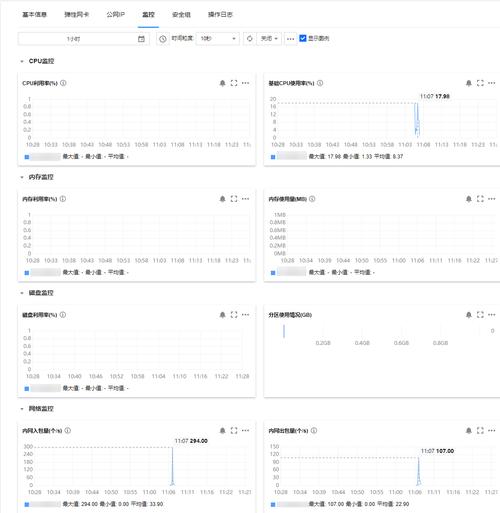The width and height of the screenshot is (500, 513).
Task: Click the toolbar more-options ellipsis button
Action: (x=290, y=39)
